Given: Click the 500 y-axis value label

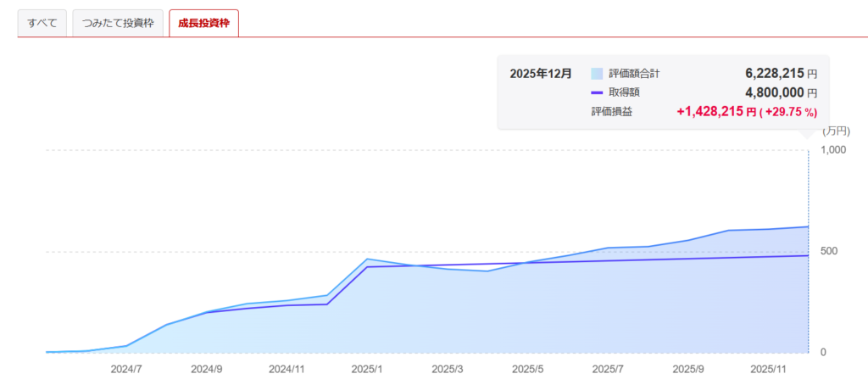Looking at the screenshot, I should [830, 251].
